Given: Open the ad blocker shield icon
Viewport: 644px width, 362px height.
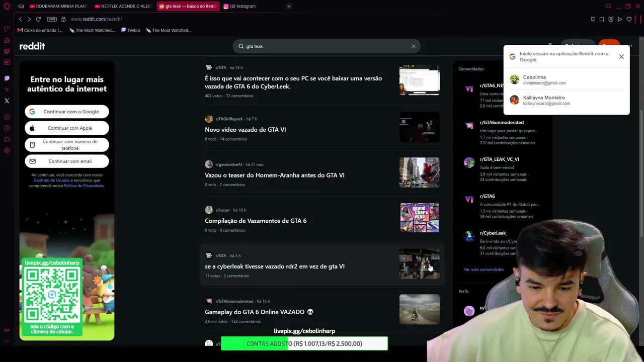Looking at the screenshot, I should (611, 19).
